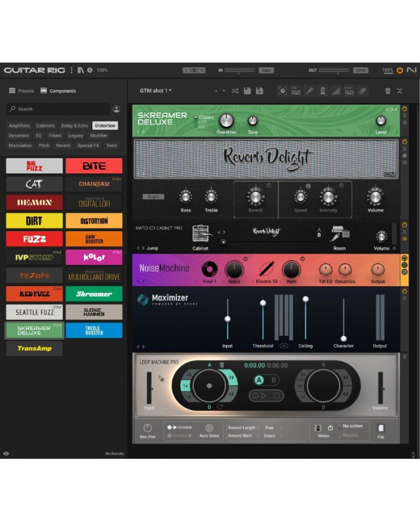Click the Save As new preset icon
The width and height of the screenshot is (420, 522).
pos(259,91)
